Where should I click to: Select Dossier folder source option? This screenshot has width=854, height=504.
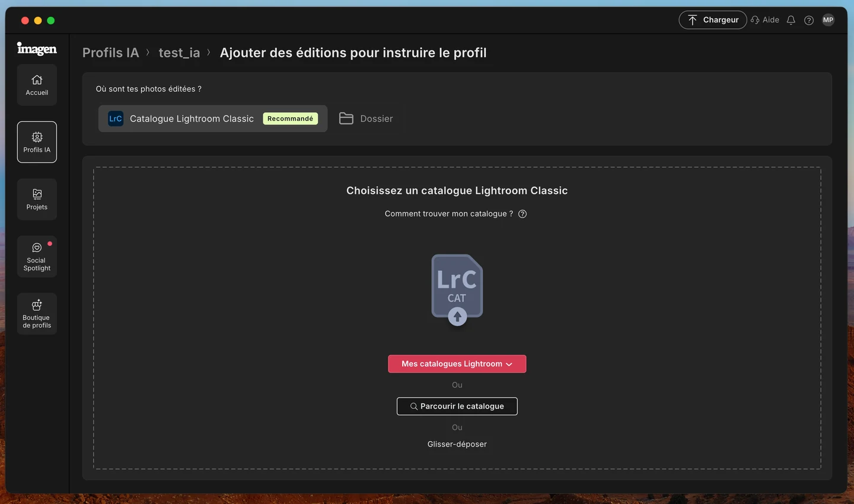[366, 119]
